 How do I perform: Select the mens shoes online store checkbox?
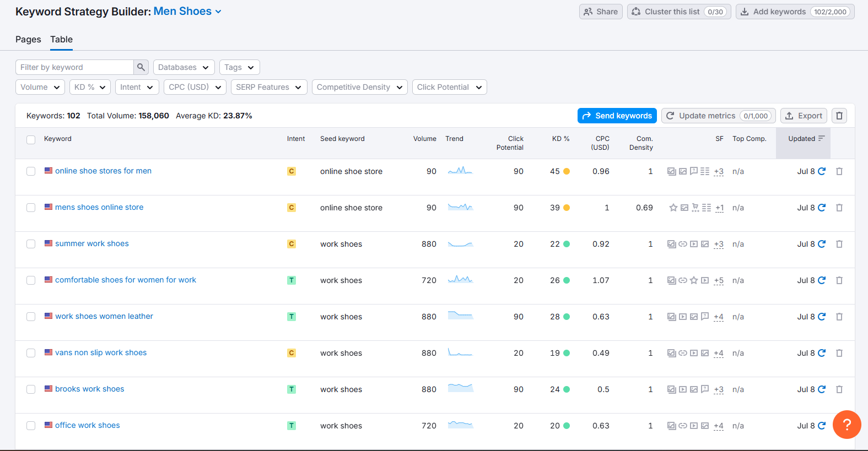(x=31, y=208)
